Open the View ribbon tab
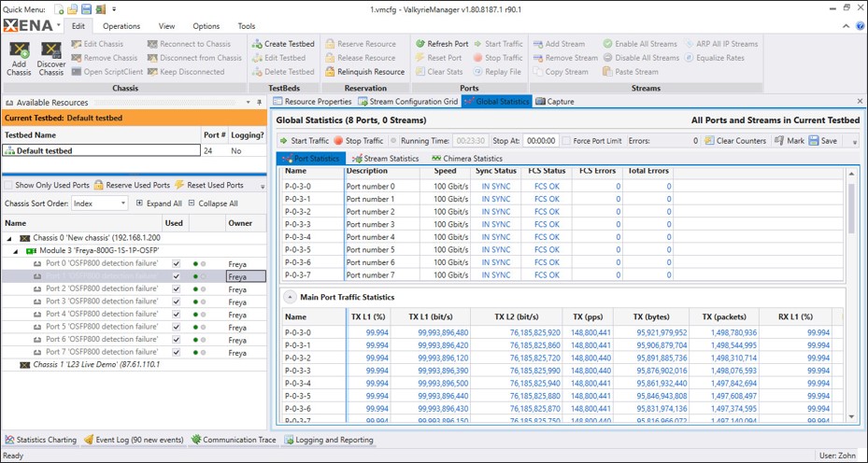The width and height of the screenshot is (868, 463). [x=166, y=26]
